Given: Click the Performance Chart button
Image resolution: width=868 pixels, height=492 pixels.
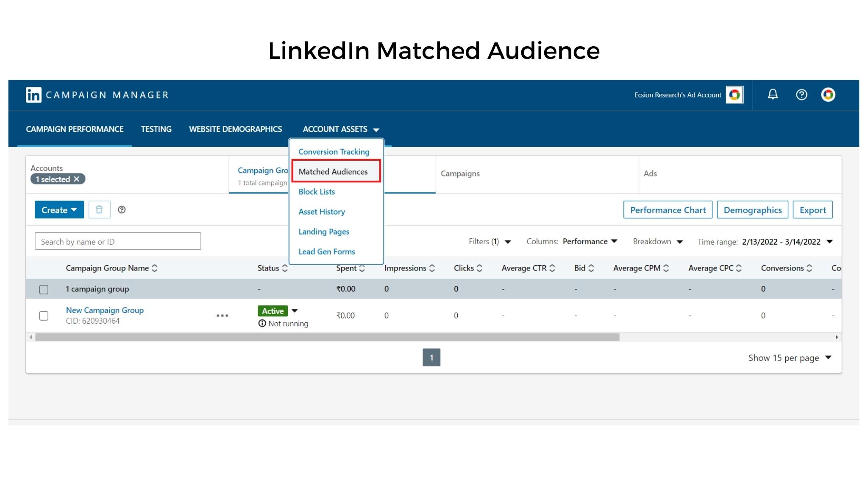Looking at the screenshot, I should tap(668, 210).
